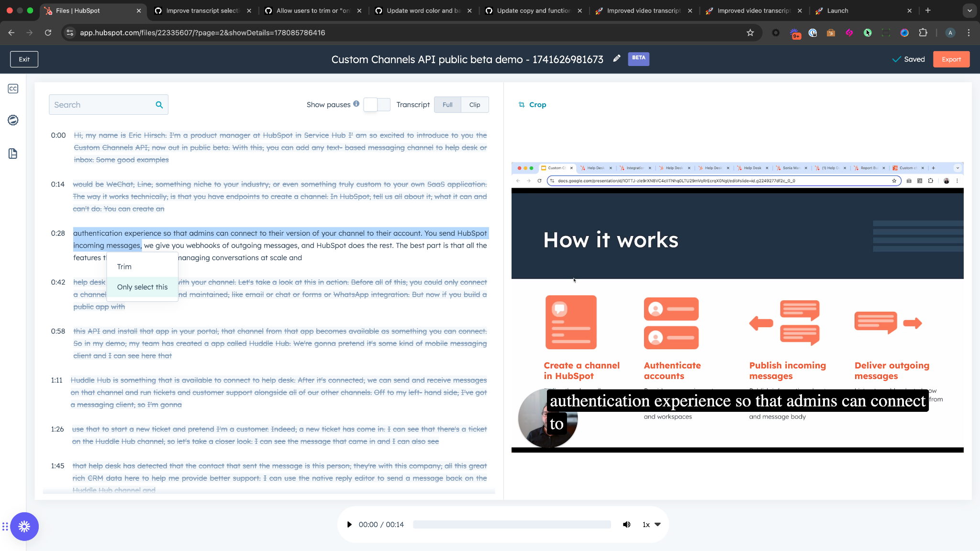Click the BETA badge
The height and width of the screenshot is (551, 980).
638,58
